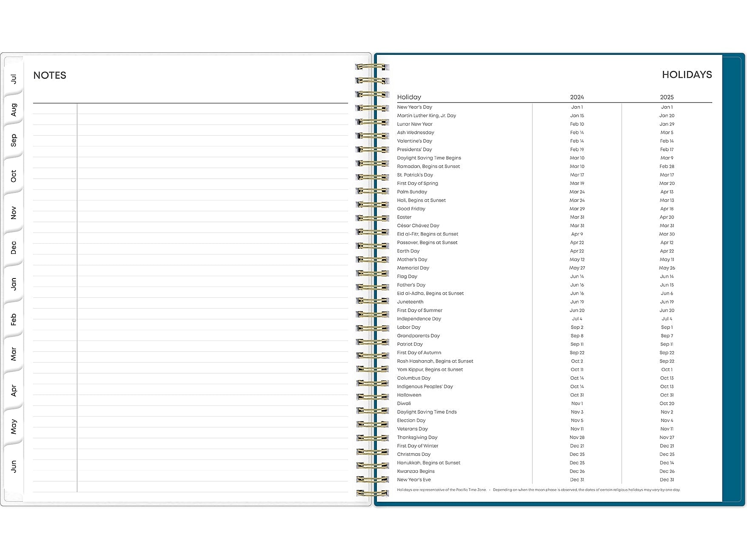Click the Kwanzaa Begins entry
The width and height of the screenshot is (747, 560).
(416, 472)
